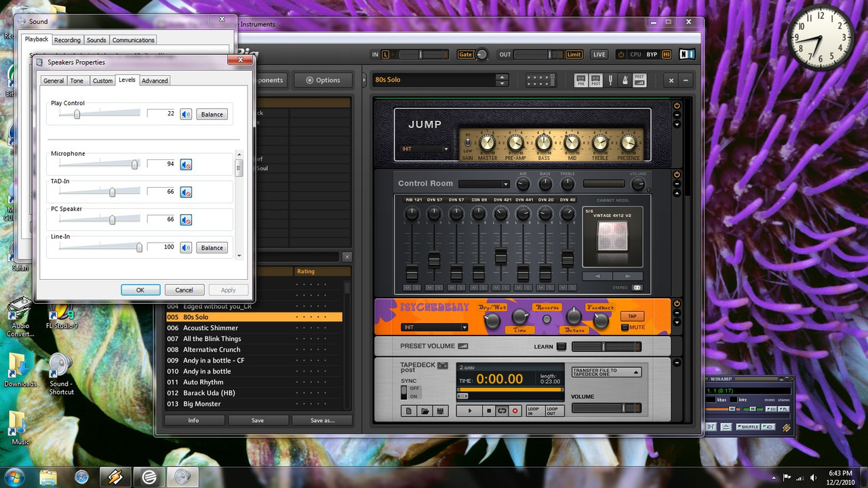Toggle the Tapedeck SYNC switch

(x=404, y=392)
